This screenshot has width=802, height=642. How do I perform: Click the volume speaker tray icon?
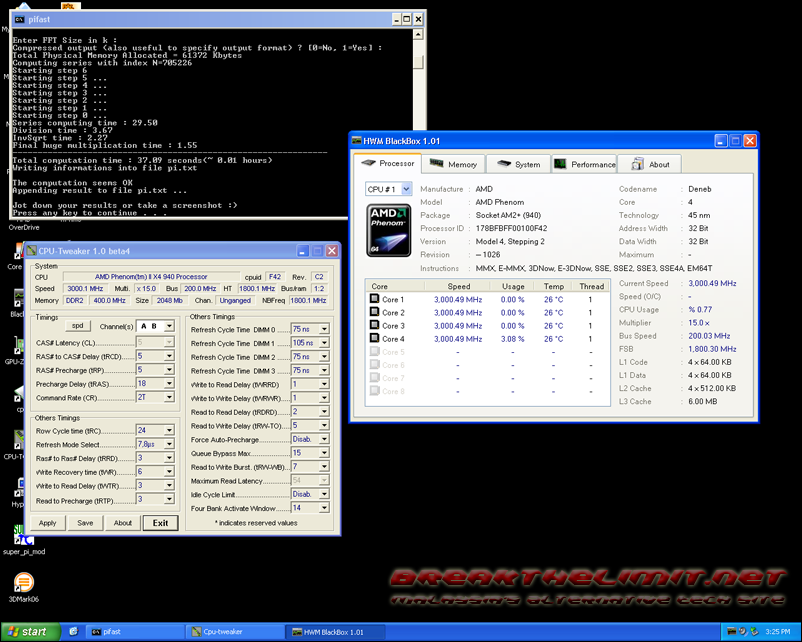click(742, 632)
